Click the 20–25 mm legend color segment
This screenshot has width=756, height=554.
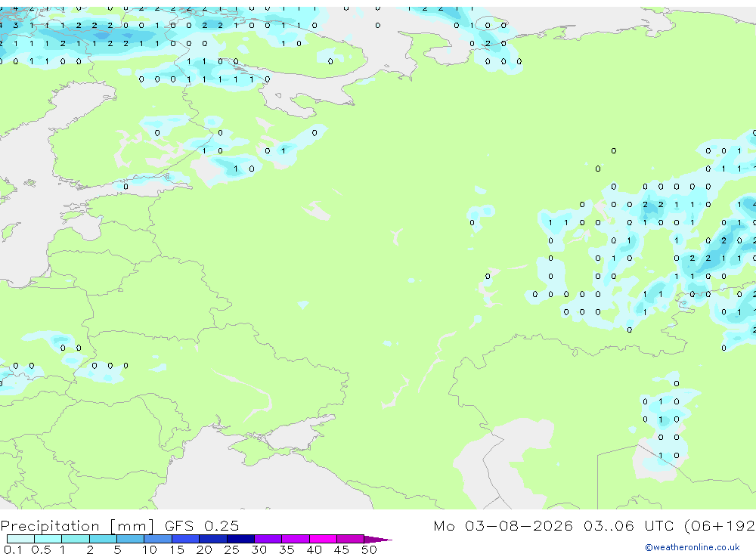pyautogui.click(x=213, y=539)
